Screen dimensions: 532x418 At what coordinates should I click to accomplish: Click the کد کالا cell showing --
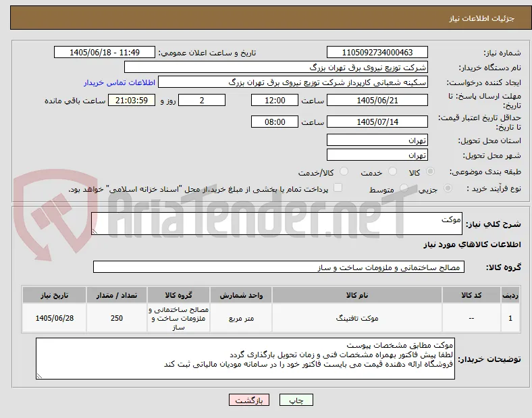(x=471, y=318)
